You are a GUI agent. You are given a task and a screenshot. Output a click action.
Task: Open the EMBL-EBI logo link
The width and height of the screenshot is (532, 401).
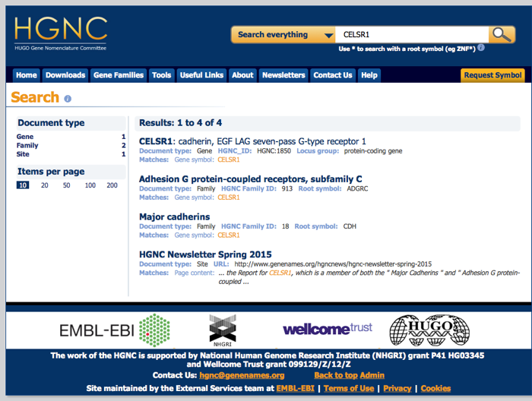tap(114, 330)
